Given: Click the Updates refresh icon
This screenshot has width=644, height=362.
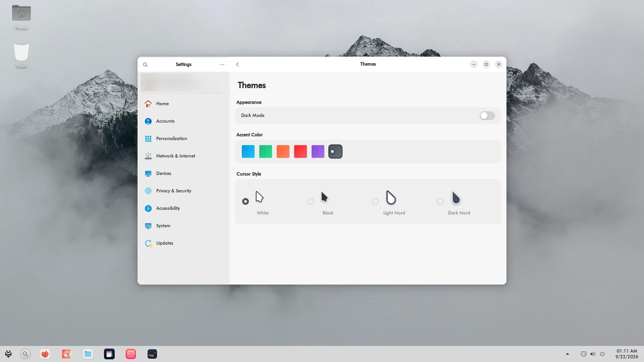Looking at the screenshot, I should [x=148, y=243].
